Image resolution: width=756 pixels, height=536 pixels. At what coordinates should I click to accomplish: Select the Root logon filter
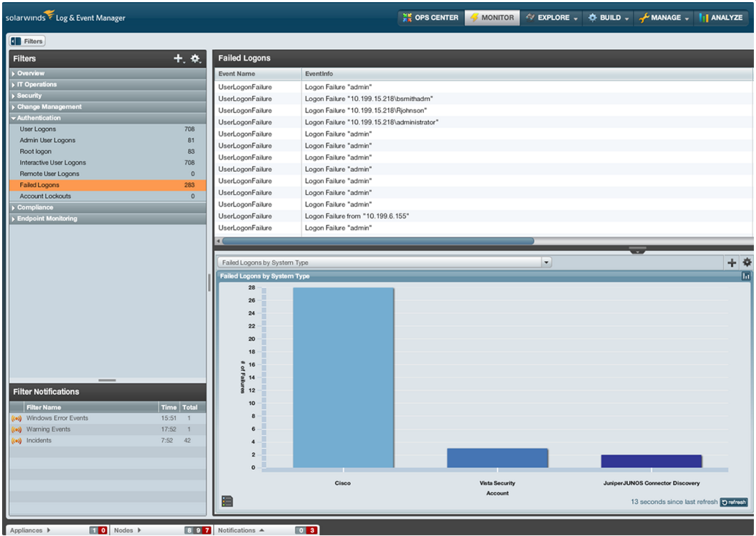(x=107, y=151)
